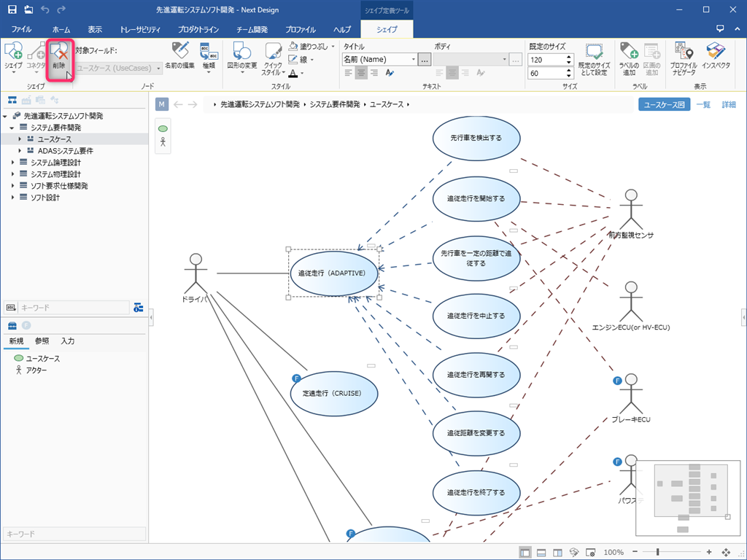
Task: Select the 定速走行 (CRUISE) use case ellipse
Action: [333, 393]
